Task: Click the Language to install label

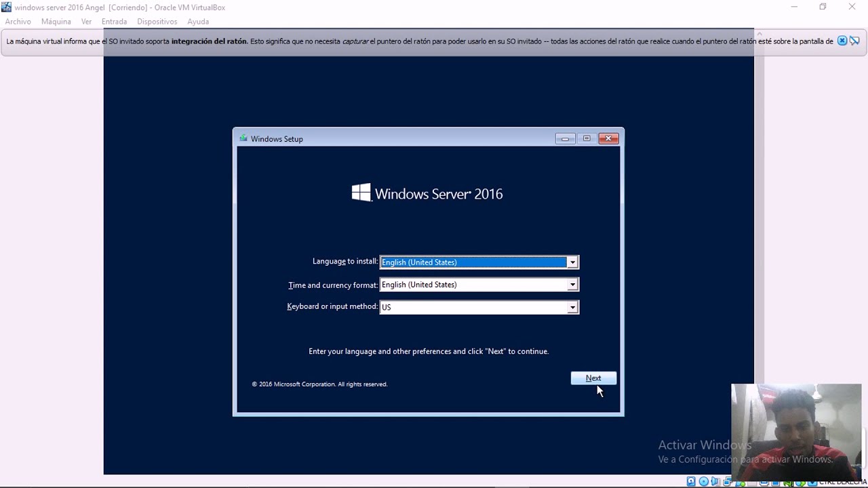Action: coord(345,262)
